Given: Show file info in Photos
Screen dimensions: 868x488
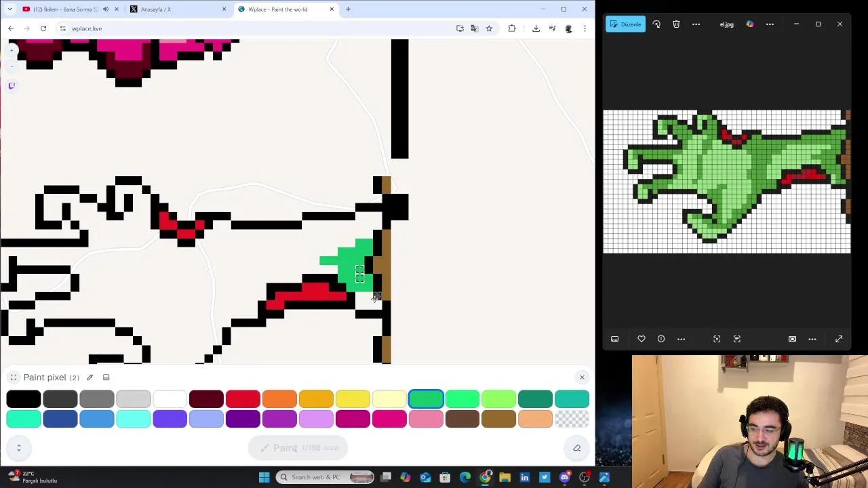Looking at the screenshot, I should [661, 339].
